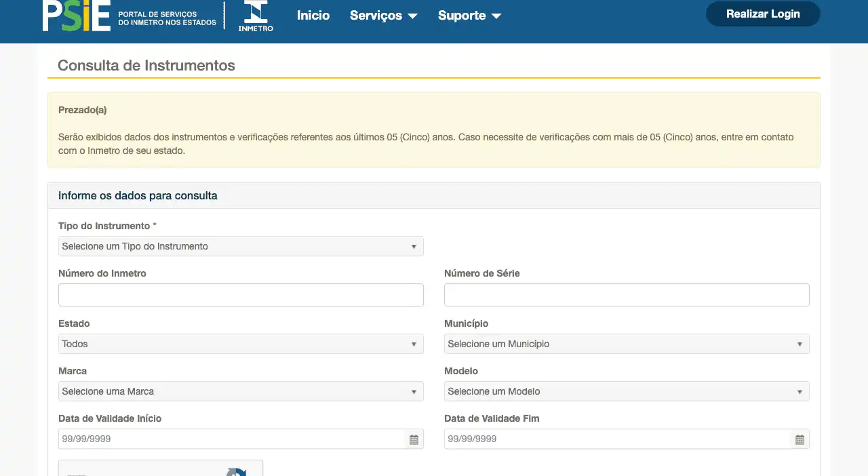Open the Estado dropdown showing Todos
Screen dimensions: 868x476
(241, 344)
